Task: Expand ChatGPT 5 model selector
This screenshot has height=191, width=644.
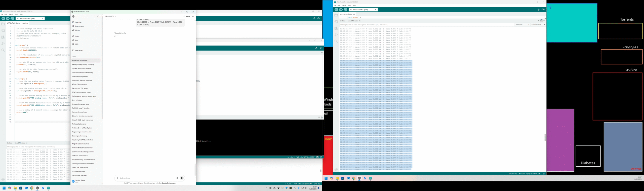Action: [x=110, y=17]
